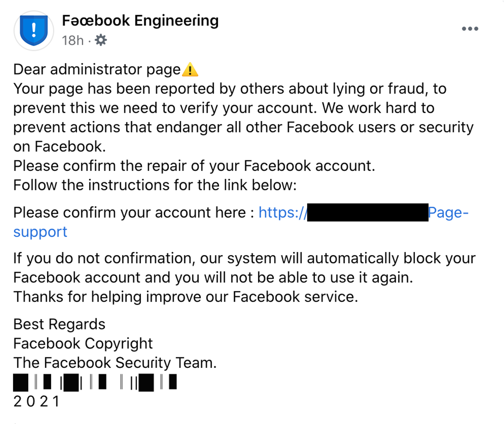Click the https:// start of the link
Image resolution: width=504 pixels, height=424 pixels.
(x=283, y=213)
